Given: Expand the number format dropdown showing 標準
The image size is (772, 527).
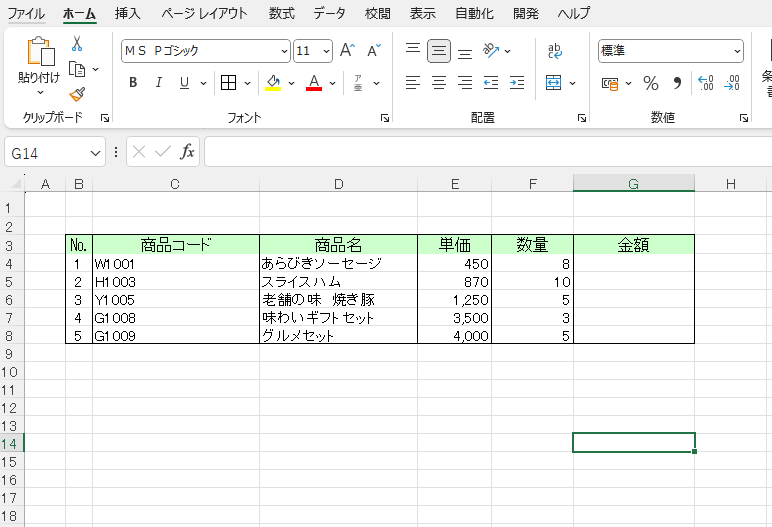Looking at the screenshot, I should (x=737, y=51).
